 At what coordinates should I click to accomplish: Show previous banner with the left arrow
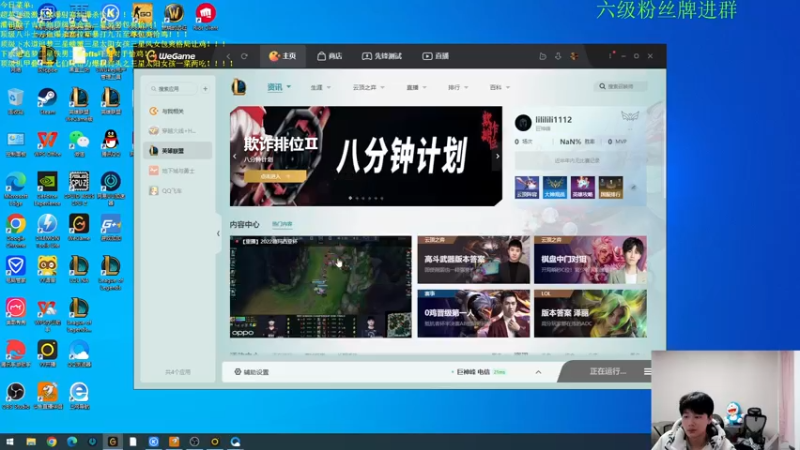coord(235,156)
